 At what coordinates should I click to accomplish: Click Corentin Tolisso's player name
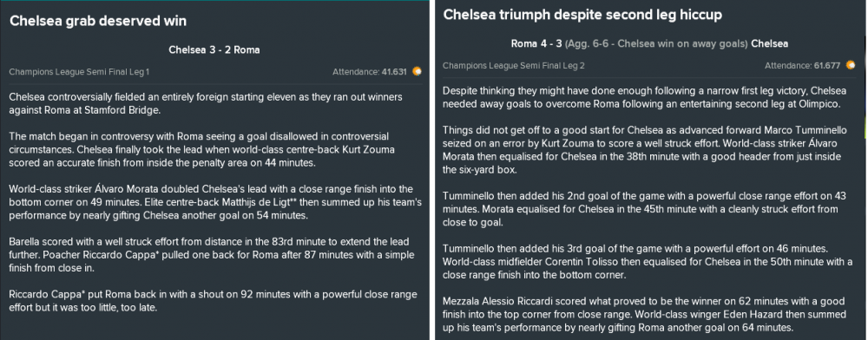click(580, 262)
